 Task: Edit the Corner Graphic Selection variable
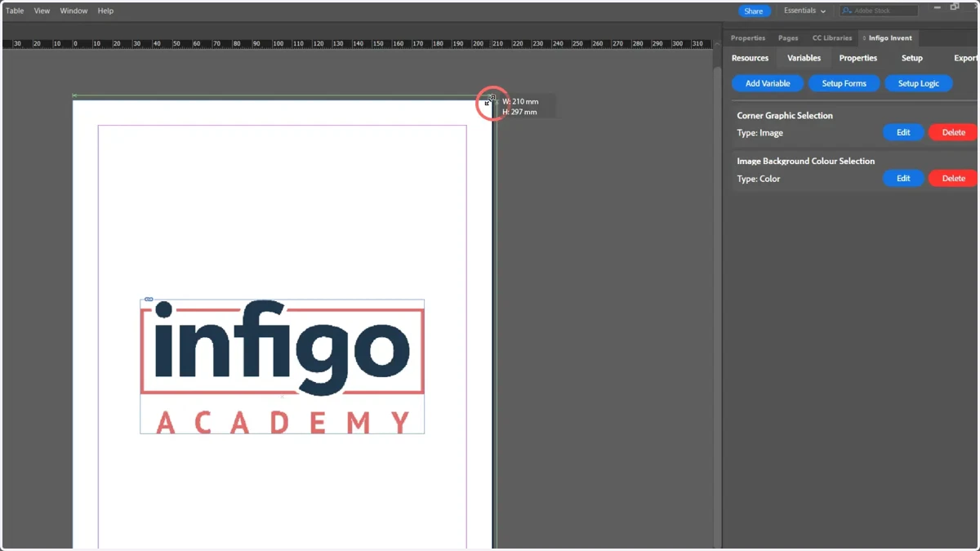903,132
